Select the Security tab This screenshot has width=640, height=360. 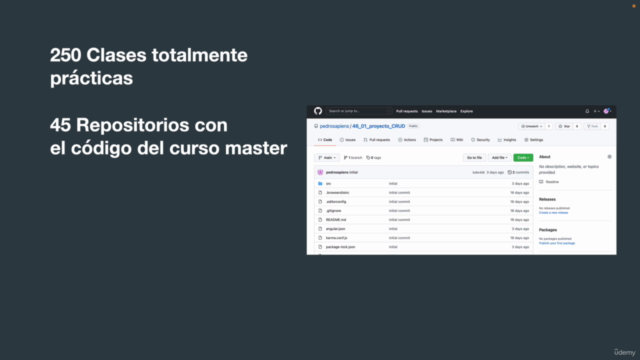(x=480, y=140)
